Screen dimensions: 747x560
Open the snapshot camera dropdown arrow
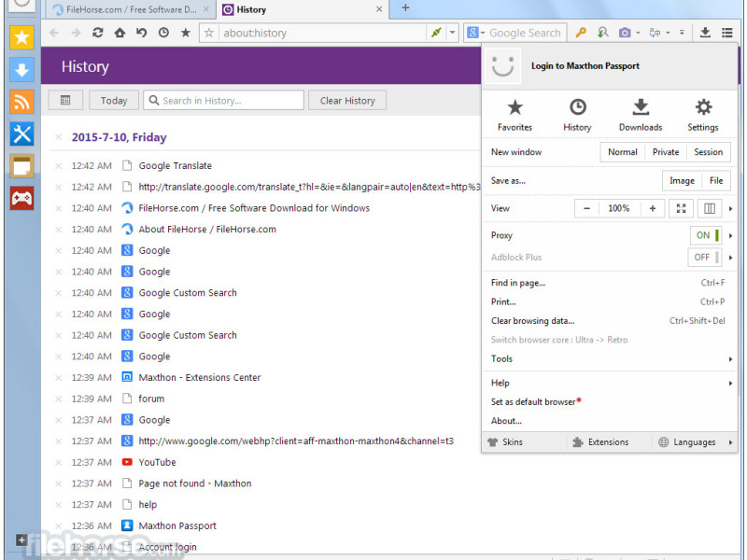click(x=638, y=33)
